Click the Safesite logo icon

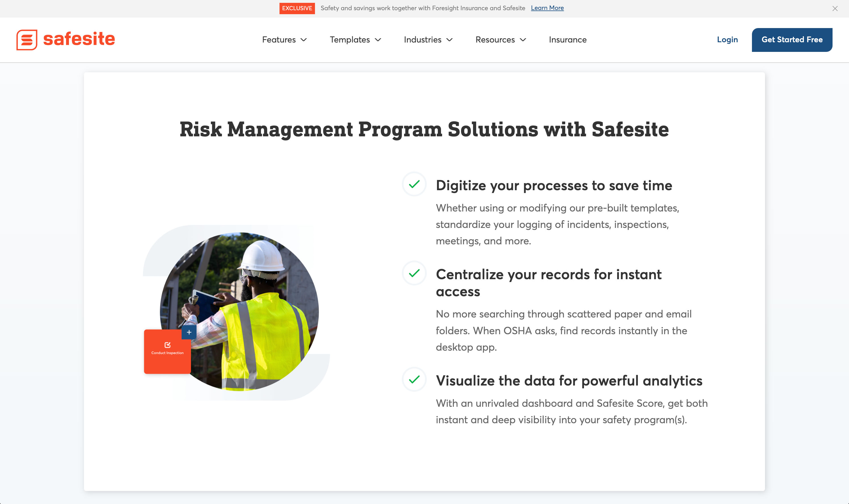tap(27, 40)
